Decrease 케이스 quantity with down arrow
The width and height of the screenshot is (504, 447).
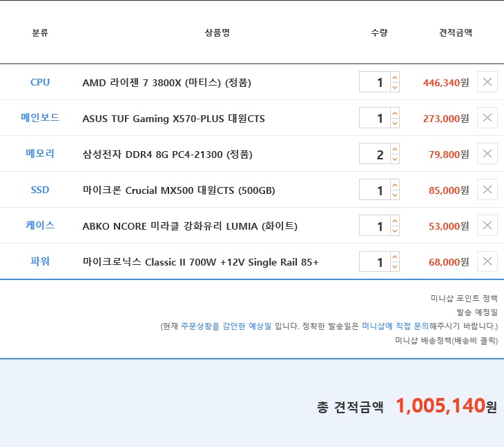tap(395, 231)
